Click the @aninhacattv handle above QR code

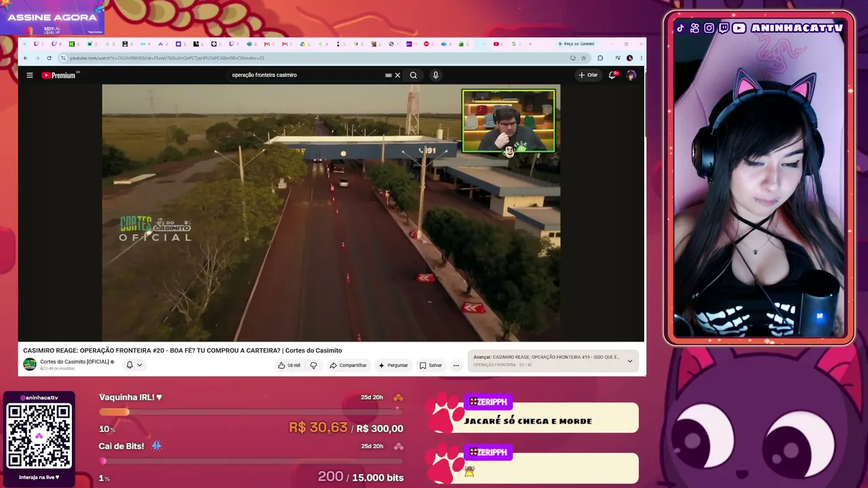coord(39,397)
